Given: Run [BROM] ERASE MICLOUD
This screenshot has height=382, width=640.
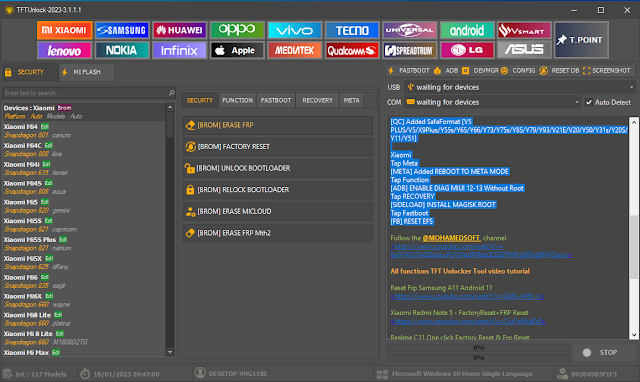Looking at the screenshot, I should (x=278, y=211).
